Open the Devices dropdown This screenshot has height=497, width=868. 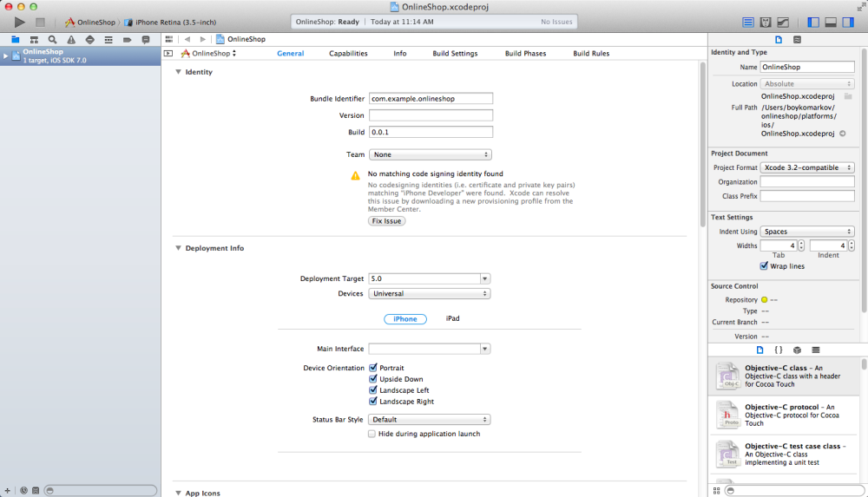click(430, 293)
